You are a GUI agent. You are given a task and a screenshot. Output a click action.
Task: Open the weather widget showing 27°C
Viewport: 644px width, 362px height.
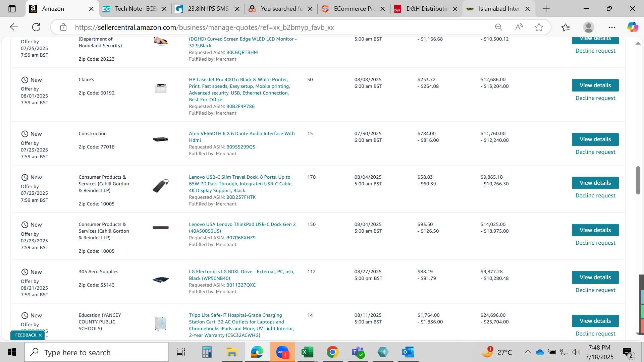496,352
